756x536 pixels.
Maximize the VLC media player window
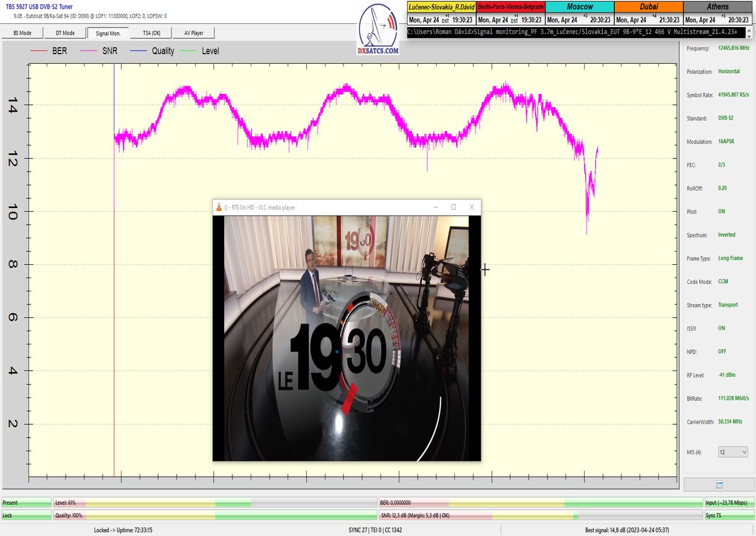click(x=453, y=207)
